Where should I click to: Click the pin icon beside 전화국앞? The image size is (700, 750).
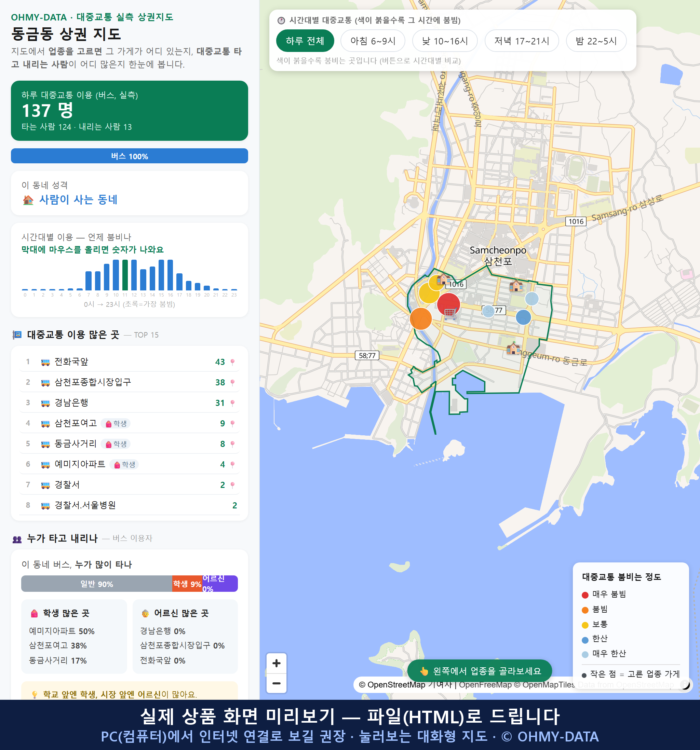pos(232,362)
